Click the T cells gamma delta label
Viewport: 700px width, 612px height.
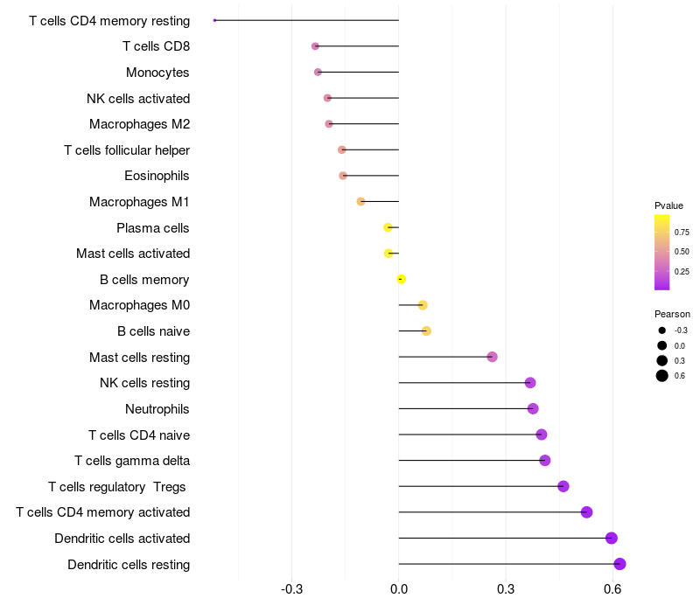point(132,461)
